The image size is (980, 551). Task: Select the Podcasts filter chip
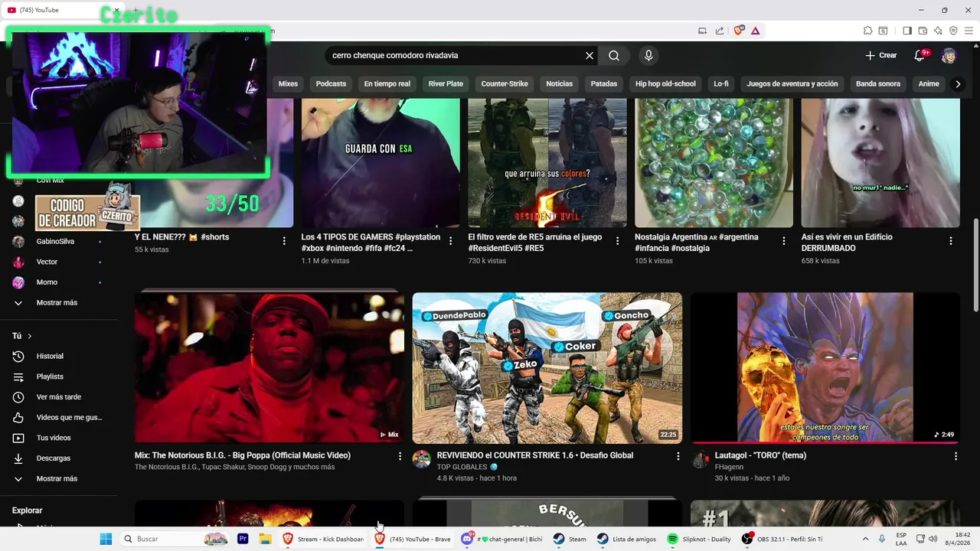(331, 83)
